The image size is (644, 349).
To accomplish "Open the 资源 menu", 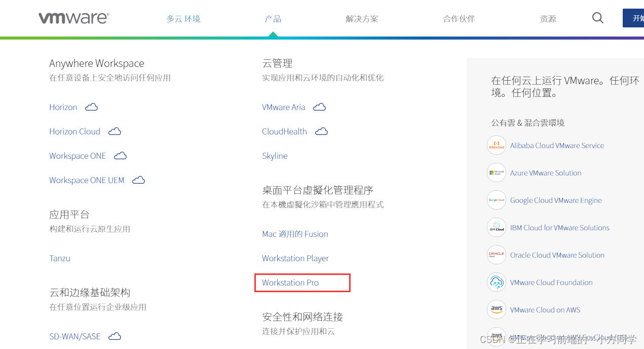I will (548, 19).
